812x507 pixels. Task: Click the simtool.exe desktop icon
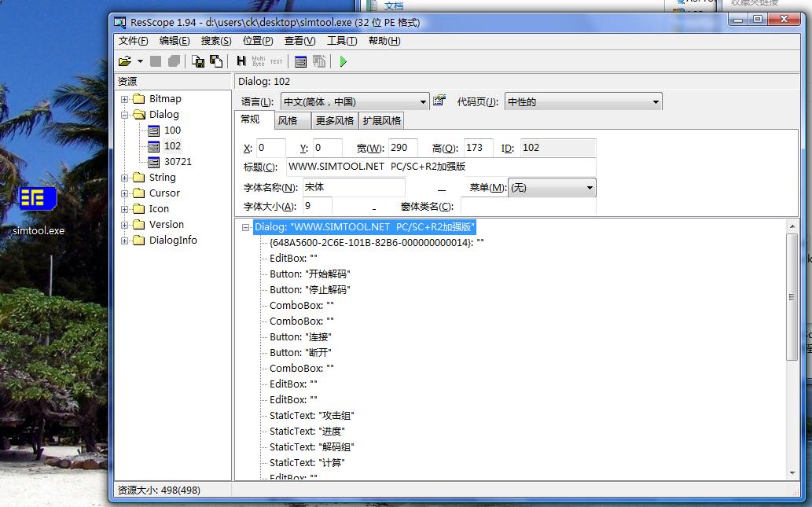click(x=38, y=199)
